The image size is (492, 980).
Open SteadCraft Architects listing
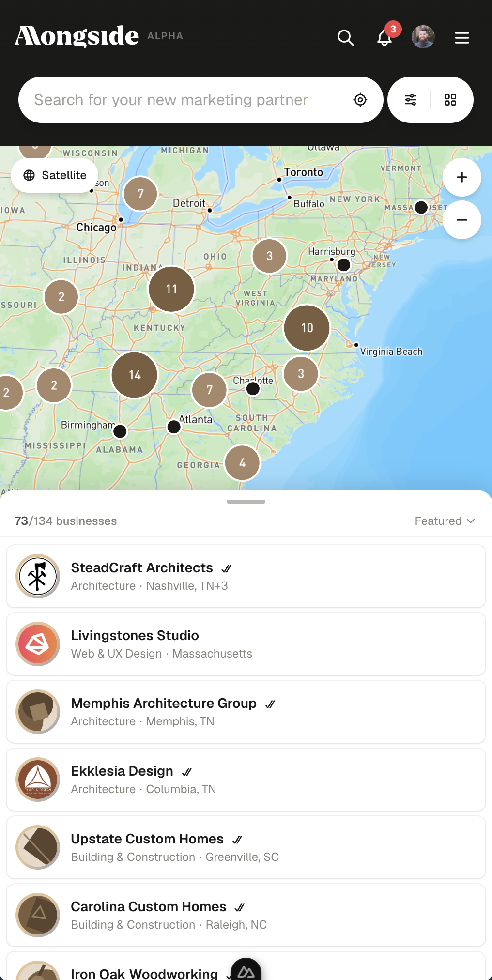click(x=246, y=576)
